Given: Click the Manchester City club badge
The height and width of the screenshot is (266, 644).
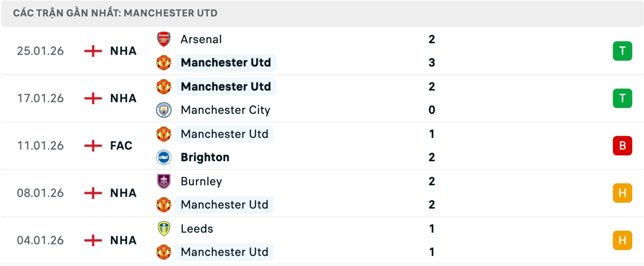Looking at the screenshot, I should [x=163, y=110].
